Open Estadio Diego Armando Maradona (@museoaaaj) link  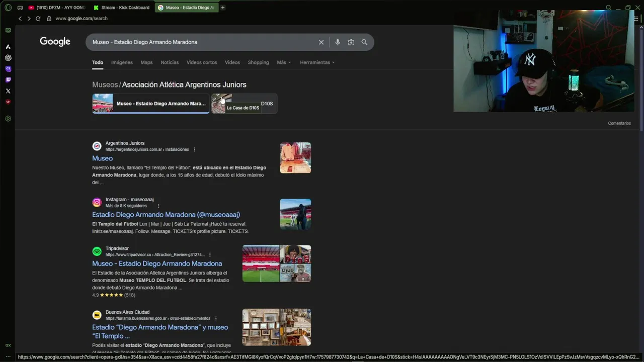click(x=166, y=215)
